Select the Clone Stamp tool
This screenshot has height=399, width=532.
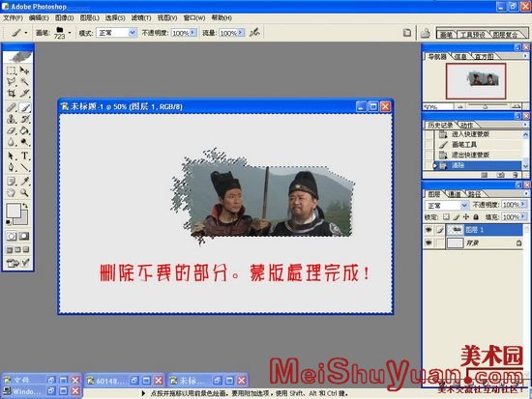click(x=12, y=119)
